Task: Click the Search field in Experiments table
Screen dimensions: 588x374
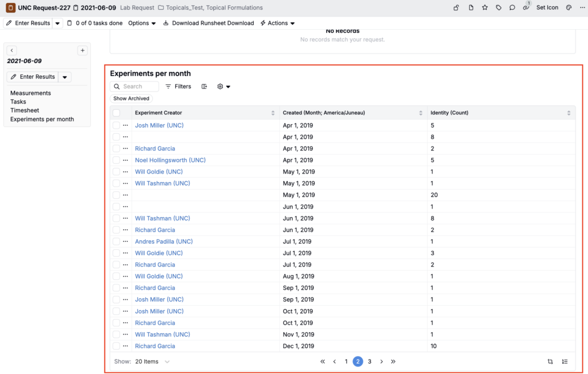Action: tap(134, 86)
